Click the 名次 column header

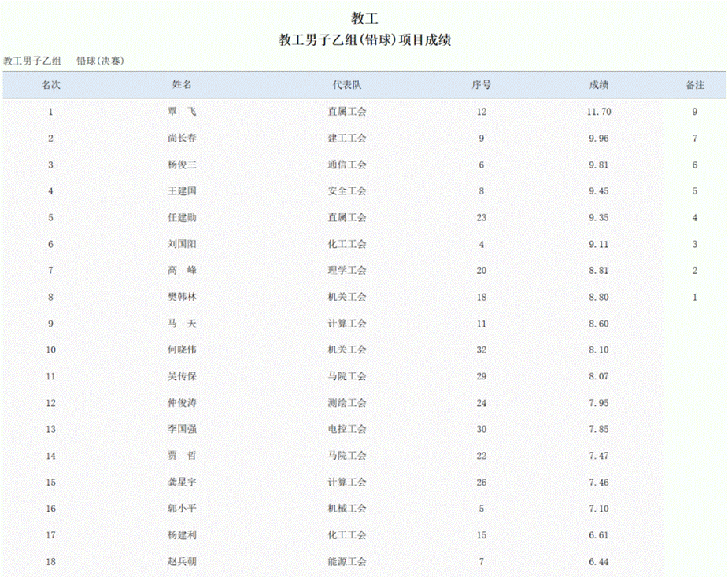coord(51,85)
